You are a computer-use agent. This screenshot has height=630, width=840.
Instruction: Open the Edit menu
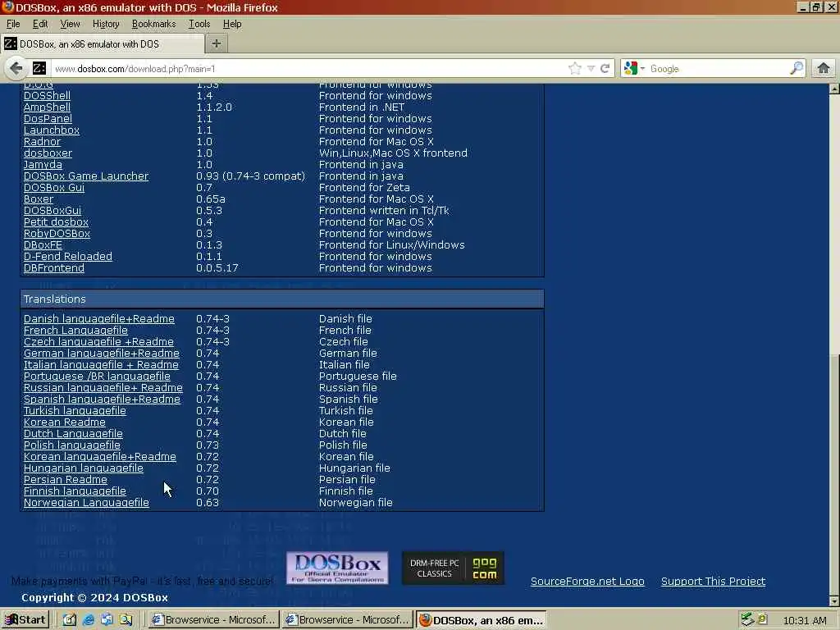pos(40,24)
